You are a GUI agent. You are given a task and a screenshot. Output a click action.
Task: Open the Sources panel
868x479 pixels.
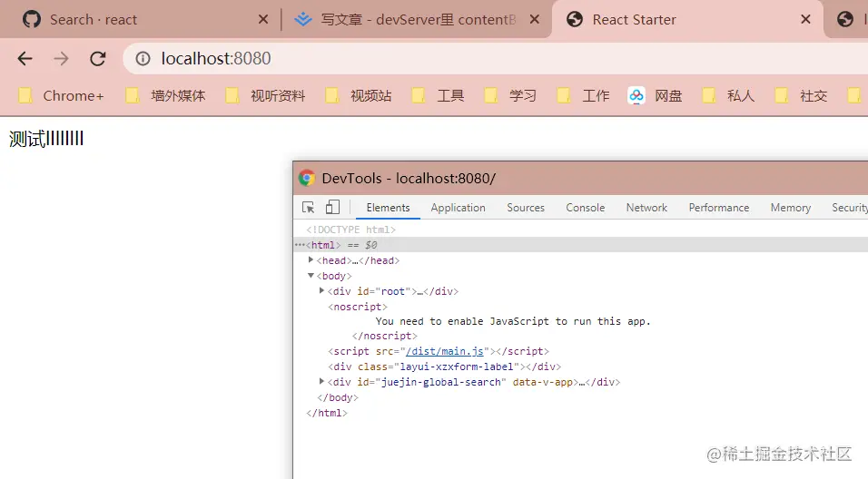pyautogui.click(x=526, y=208)
